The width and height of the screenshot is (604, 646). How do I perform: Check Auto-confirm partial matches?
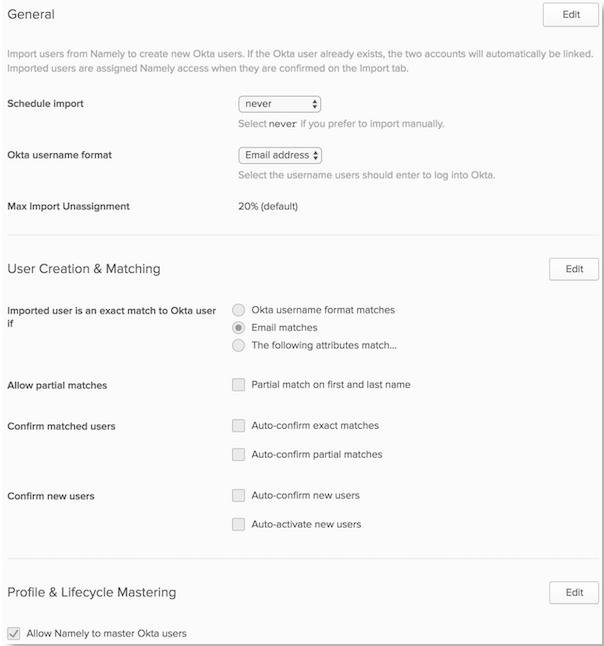coord(238,454)
